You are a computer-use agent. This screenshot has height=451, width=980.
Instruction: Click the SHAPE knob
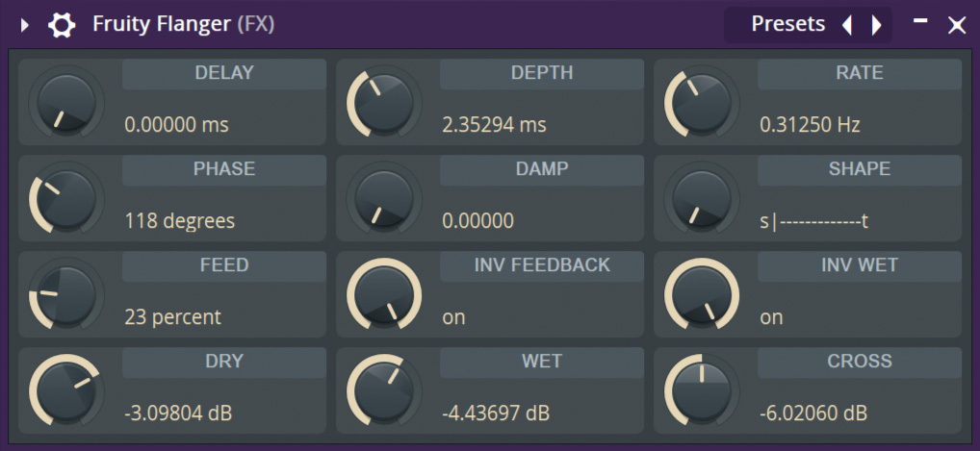[701, 199]
